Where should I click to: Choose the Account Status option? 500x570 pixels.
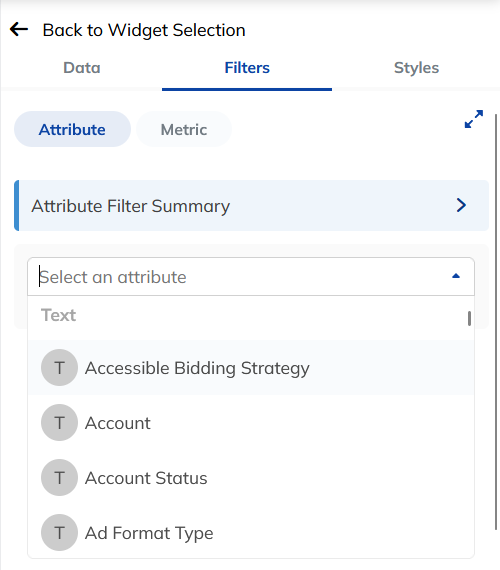click(x=251, y=477)
